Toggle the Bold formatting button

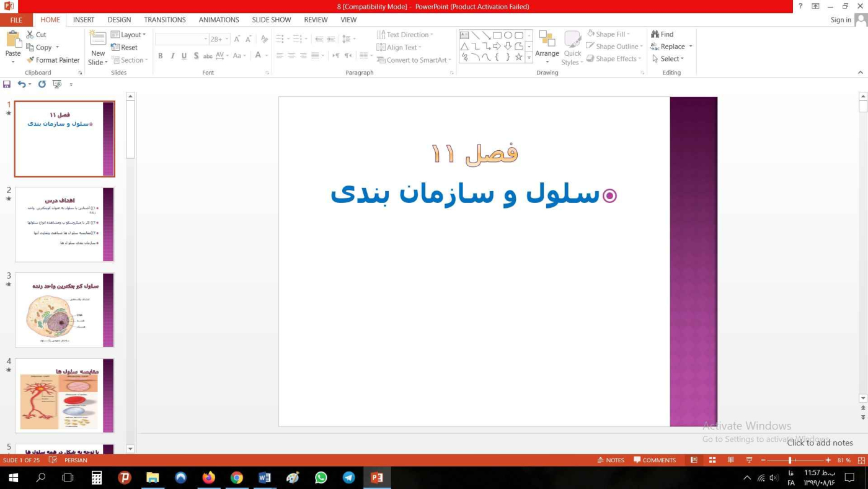160,56
